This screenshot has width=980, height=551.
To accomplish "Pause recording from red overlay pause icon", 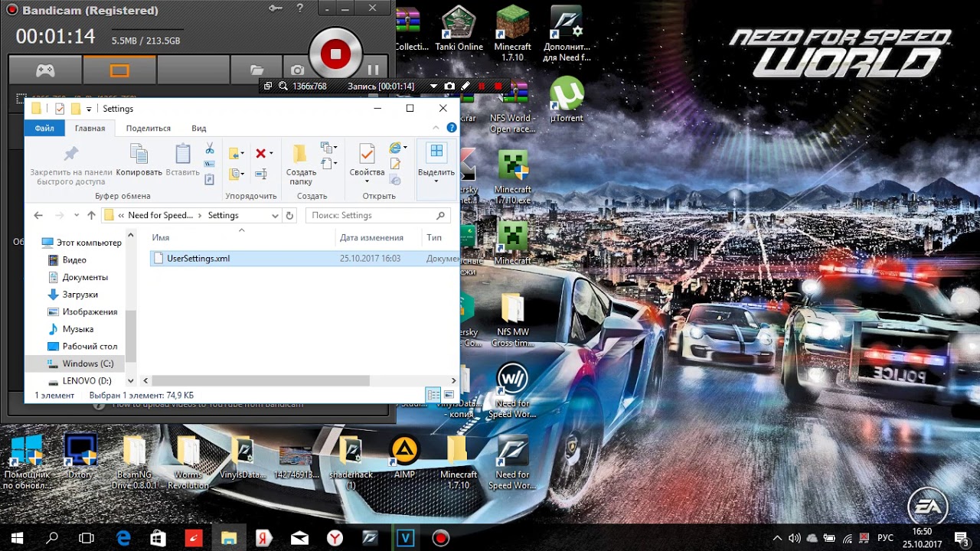I will [x=482, y=86].
